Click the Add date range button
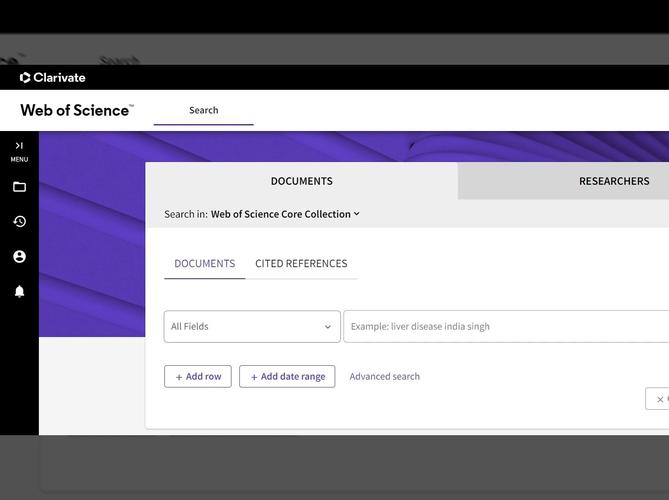669x500 pixels. coord(287,377)
